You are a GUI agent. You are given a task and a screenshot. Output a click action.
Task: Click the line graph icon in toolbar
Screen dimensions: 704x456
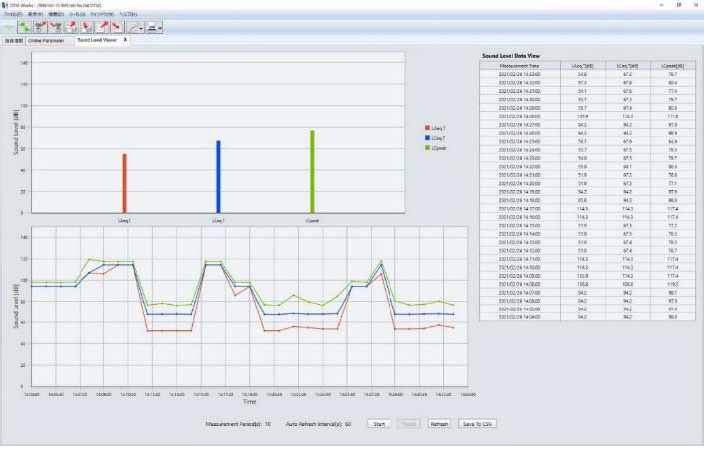pyautogui.click(x=131, y=27)
